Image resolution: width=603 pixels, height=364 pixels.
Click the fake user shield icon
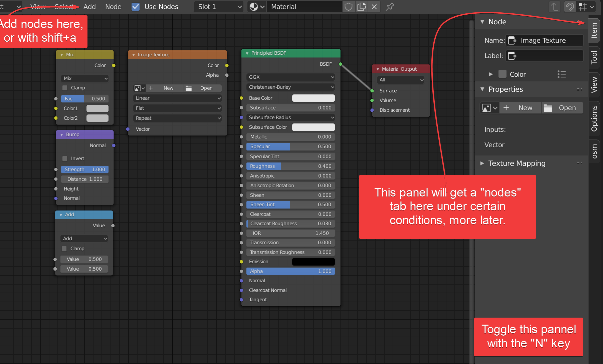coord(349,7)
